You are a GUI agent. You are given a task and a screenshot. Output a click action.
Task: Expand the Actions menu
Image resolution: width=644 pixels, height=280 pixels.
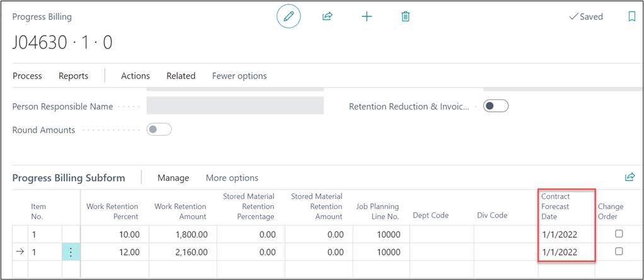pyautogui.click(x=135, y=76)
